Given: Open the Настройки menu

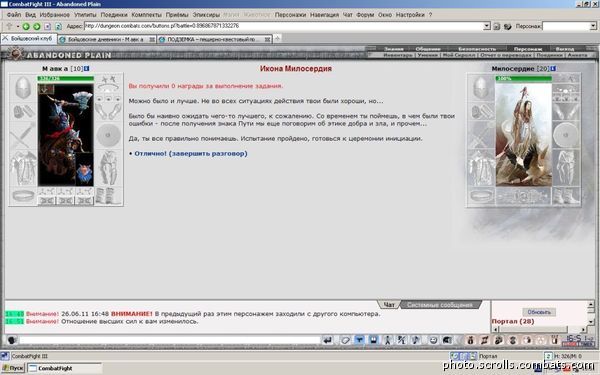Looking at the screenshot, I should point(410,15).
